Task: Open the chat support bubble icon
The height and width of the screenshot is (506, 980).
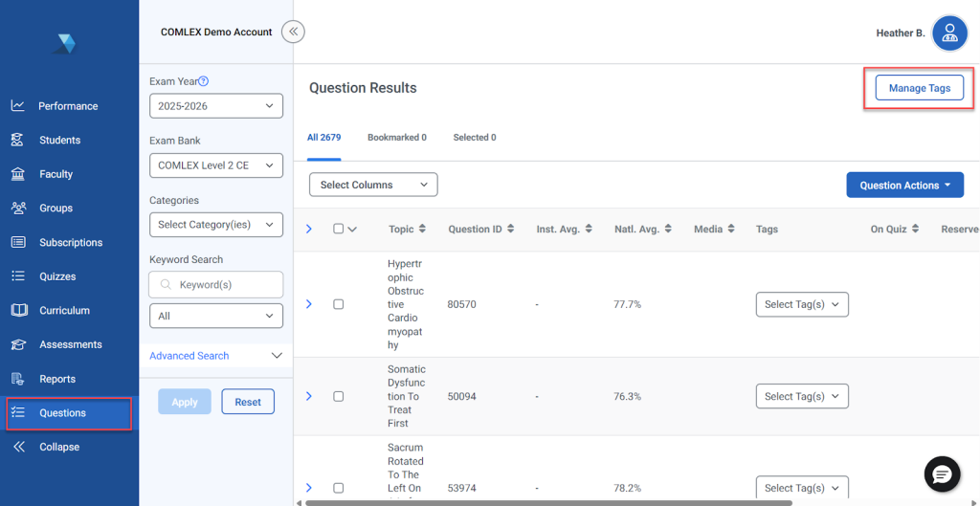Action: click(942, 473)
